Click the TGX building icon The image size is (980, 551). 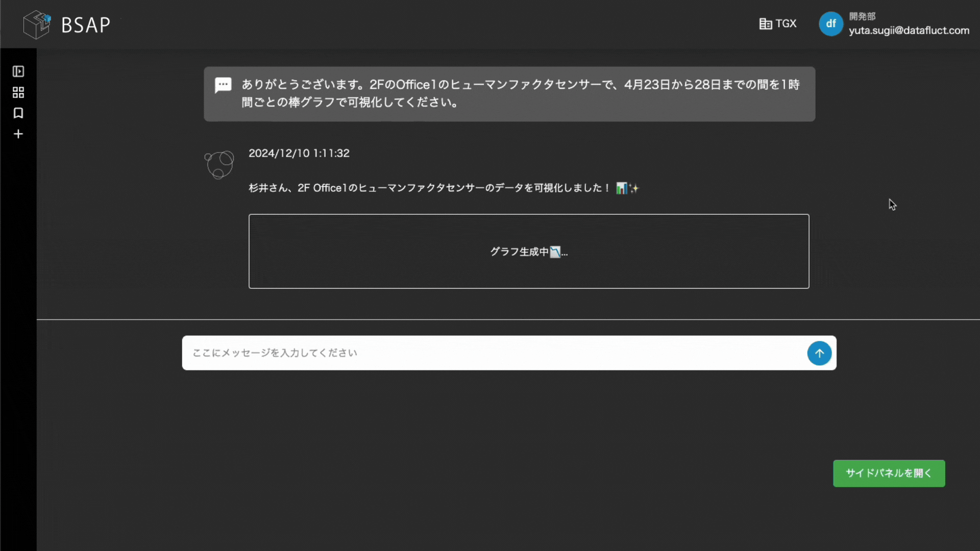point(765,24)
